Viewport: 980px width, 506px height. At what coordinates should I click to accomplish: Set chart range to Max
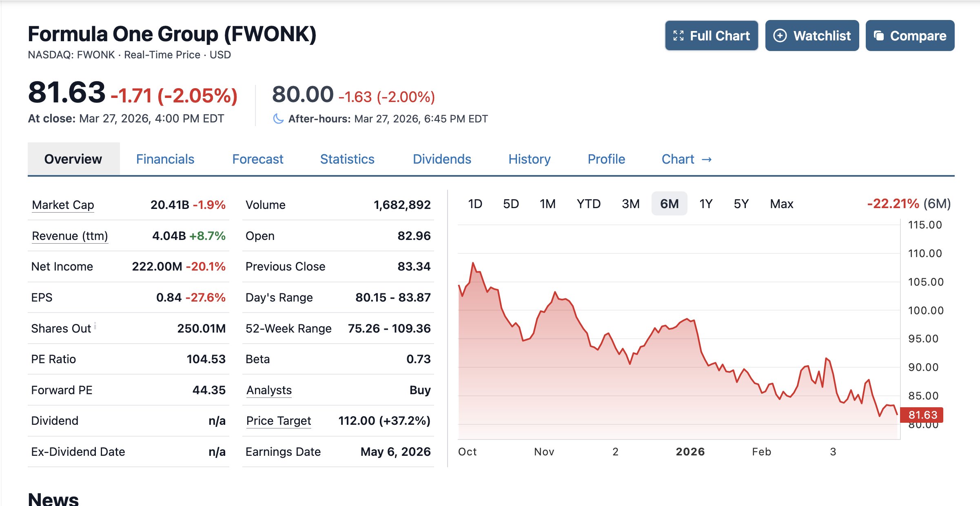coord(781,204)
